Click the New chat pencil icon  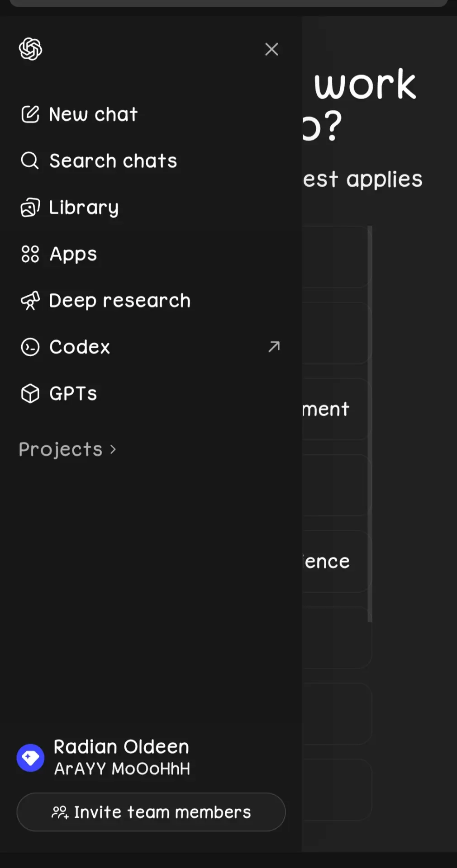point(30,114)
